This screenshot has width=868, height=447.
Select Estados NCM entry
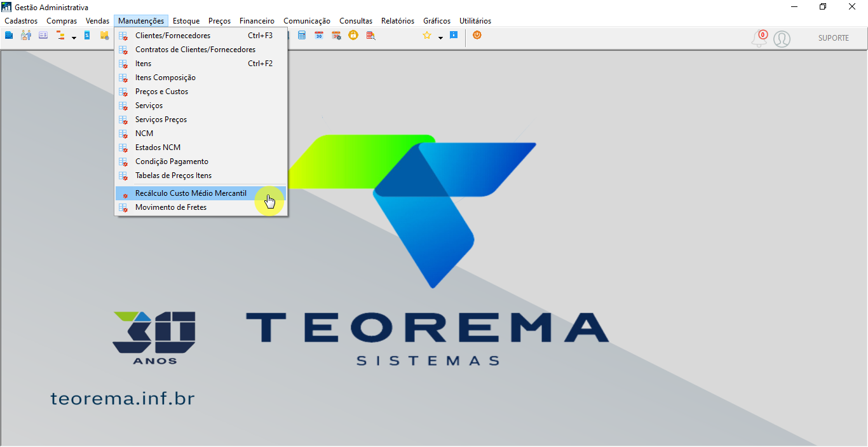(201, 148)
